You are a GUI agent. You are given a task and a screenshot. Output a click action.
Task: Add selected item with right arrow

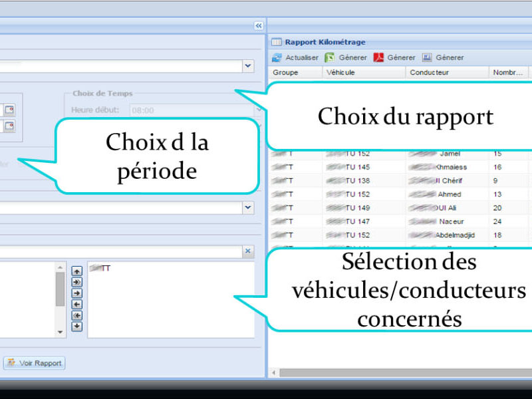[77, 293]
